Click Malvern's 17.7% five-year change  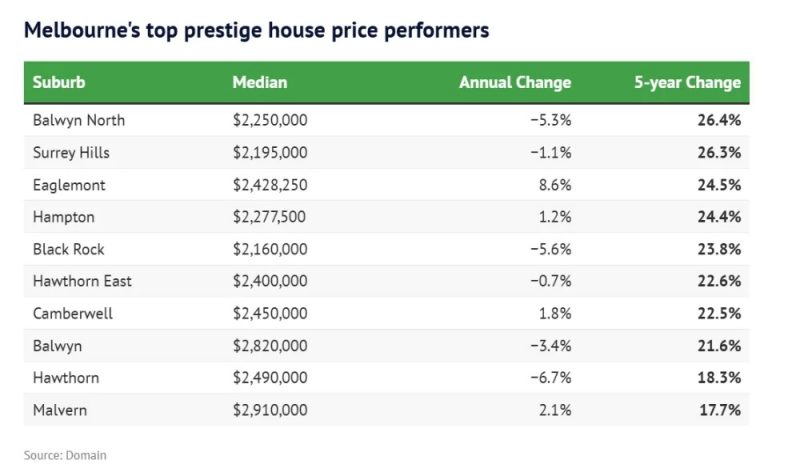click(720, 409)
